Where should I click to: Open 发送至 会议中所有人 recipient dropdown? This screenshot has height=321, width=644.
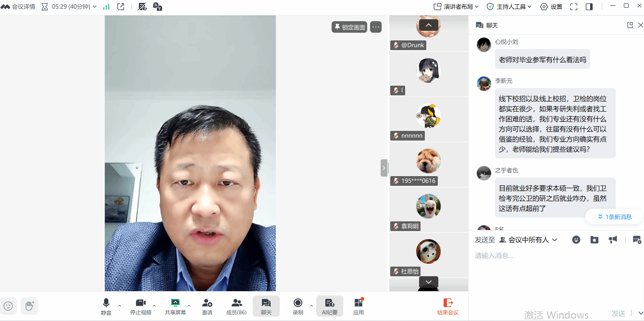(528, 240)
